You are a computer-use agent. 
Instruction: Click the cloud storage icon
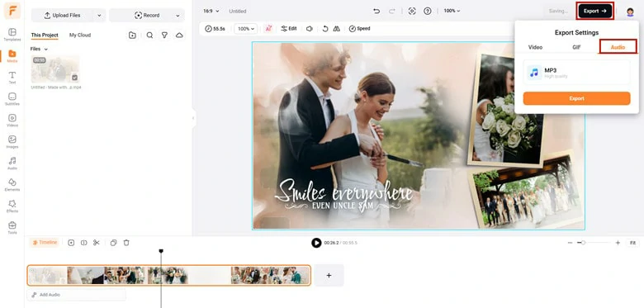[179, 36]
